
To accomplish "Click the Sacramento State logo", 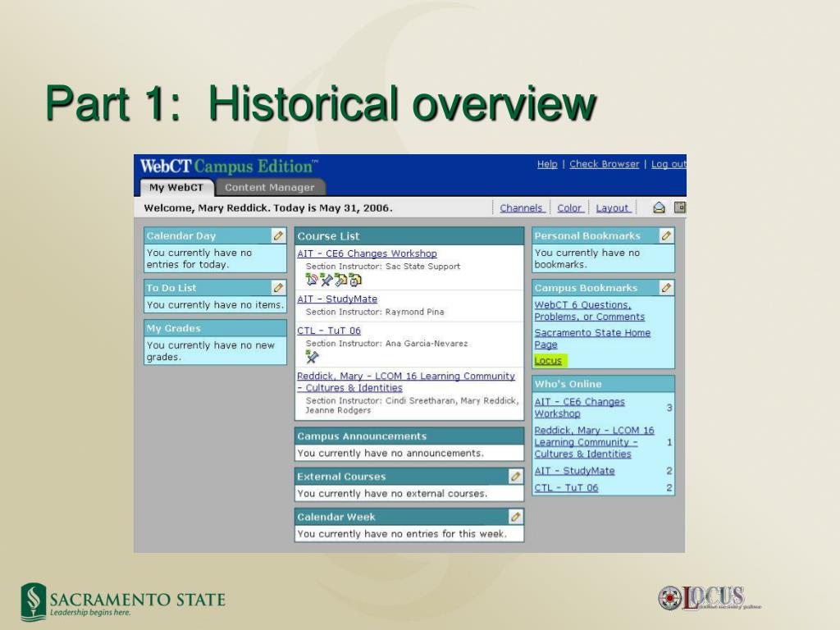I will 123,601.
